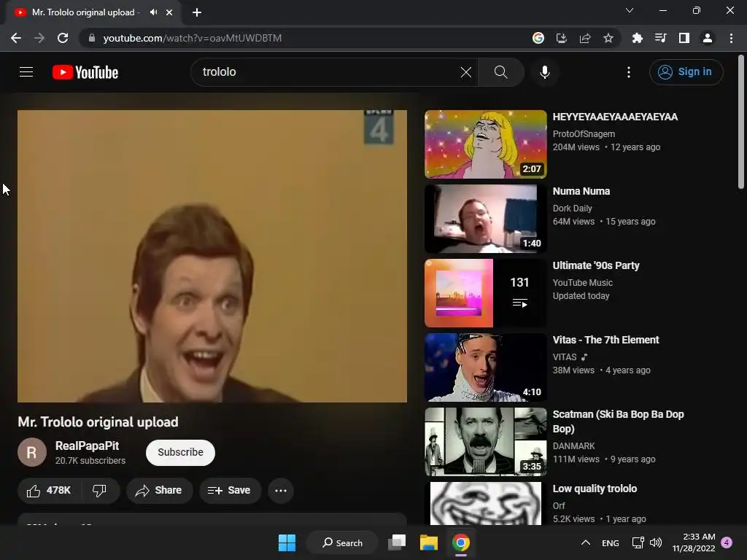Image resolution: width=747 pixels, height=560 pixels.
Task: Go to the YouTube home logo
Action: pos(85,72)
